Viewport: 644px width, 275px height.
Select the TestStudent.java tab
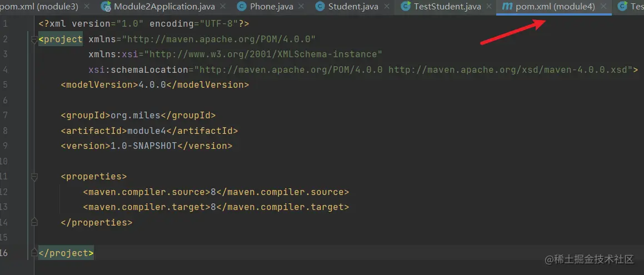[447, 7]
